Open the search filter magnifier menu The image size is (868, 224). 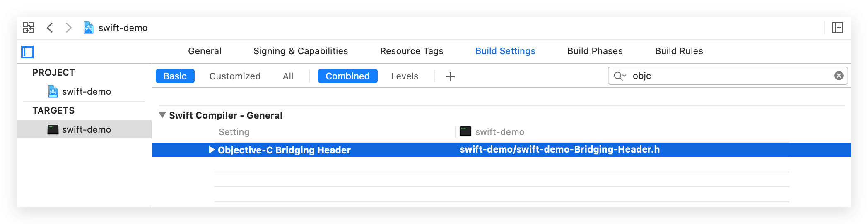point(620,76)
